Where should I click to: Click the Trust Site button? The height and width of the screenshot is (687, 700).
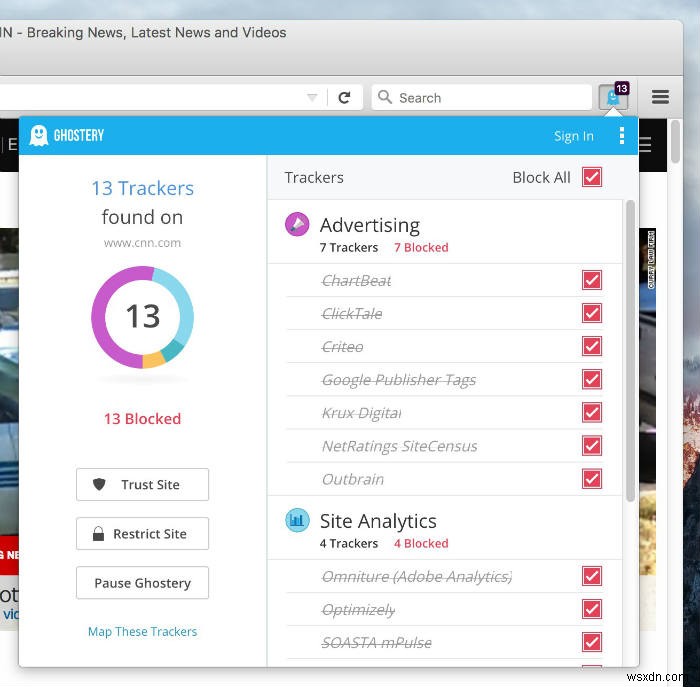pyautogui.click(x=142, y=484)
